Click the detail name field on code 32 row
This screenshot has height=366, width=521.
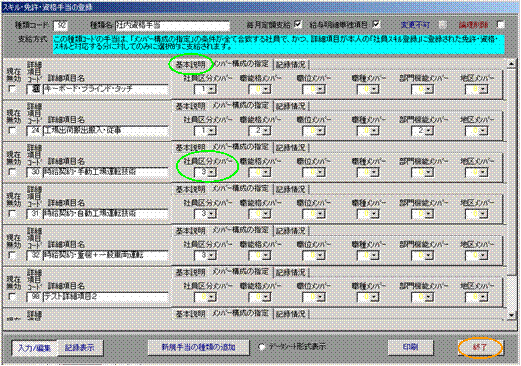pos(106,256)
